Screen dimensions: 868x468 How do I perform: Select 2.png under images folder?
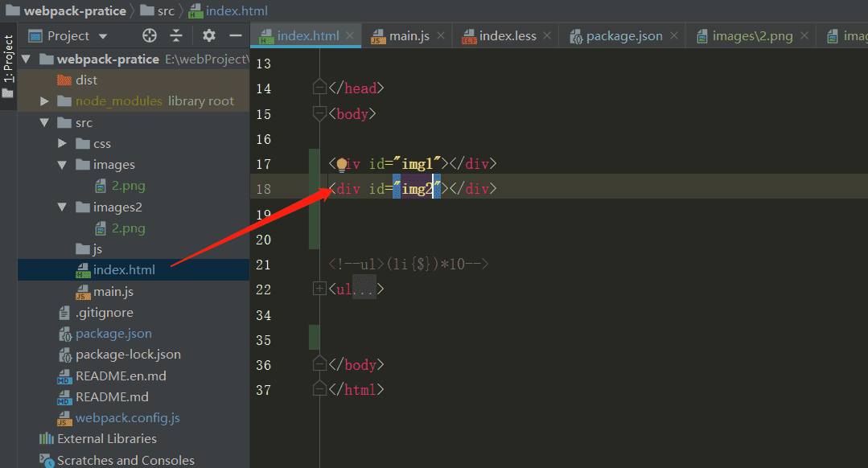click(x=120, y=186)
